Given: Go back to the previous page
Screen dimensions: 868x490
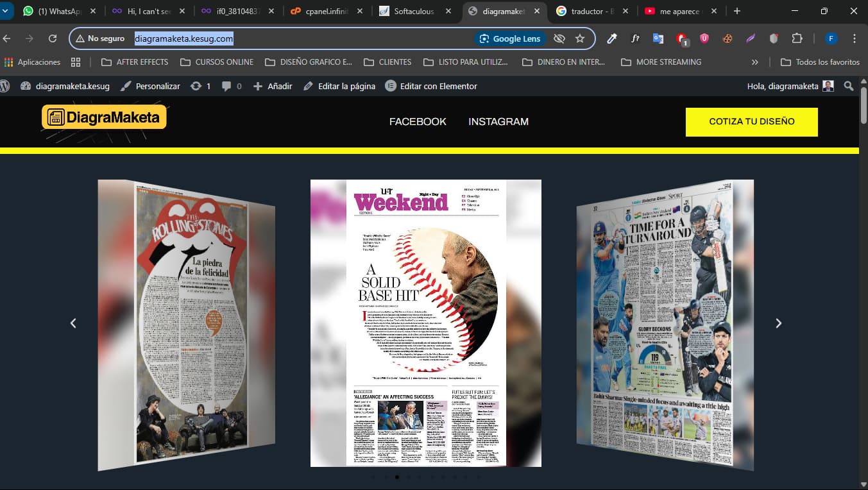Looking at the screenshot, I should pyautogui.click(x=7, y=38).
